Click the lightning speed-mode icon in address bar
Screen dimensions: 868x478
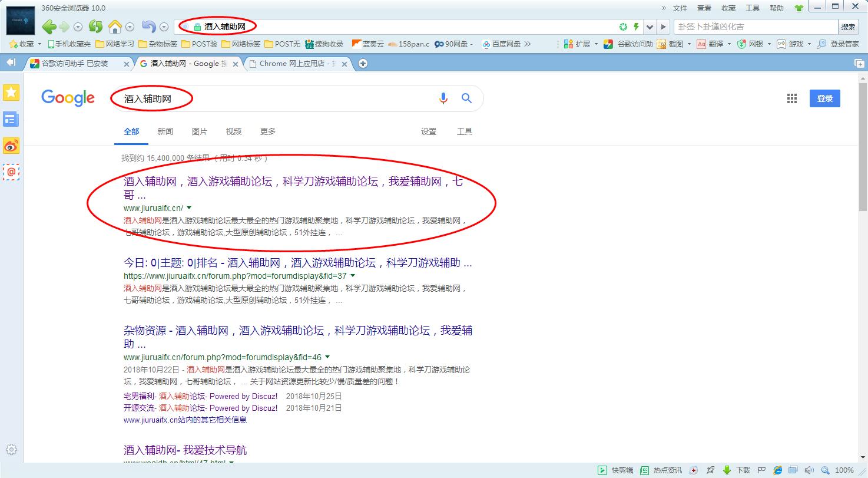(x=636, y=27)
